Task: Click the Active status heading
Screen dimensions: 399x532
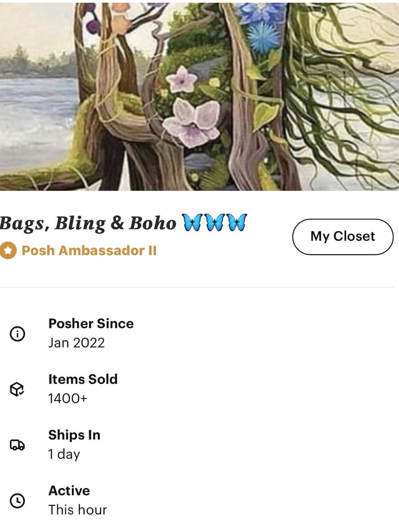Action: [x=69, y=490]
